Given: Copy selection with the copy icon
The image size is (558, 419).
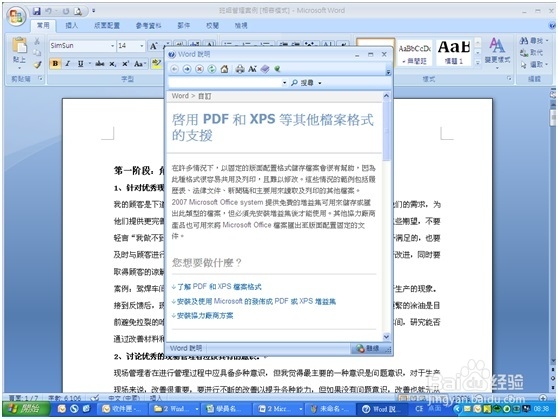Looking at the screenshot, I should [x=37, y=53].
